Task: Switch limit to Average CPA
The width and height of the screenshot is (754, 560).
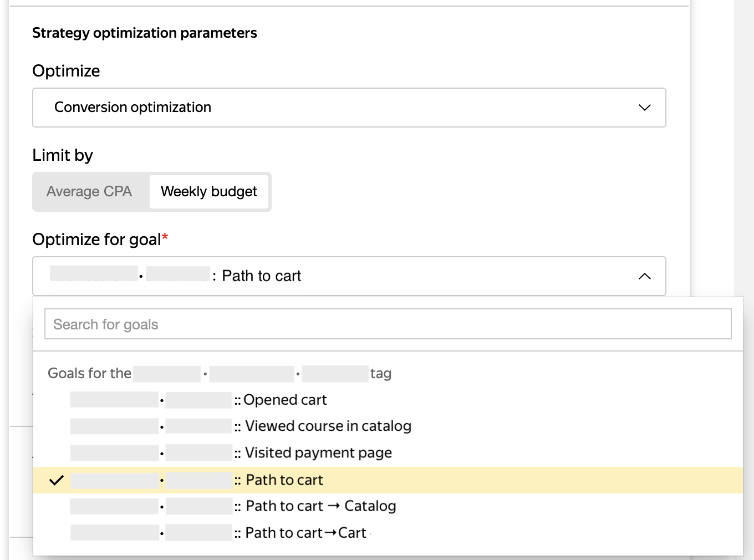Action: pos(90,192)
